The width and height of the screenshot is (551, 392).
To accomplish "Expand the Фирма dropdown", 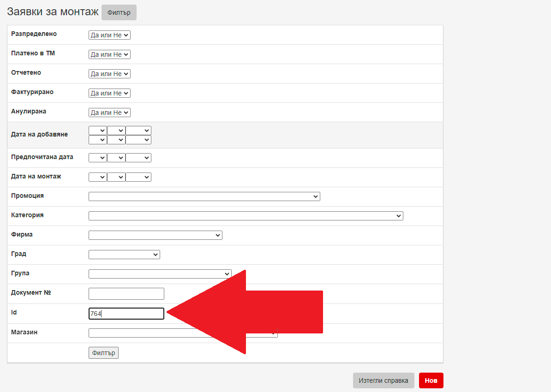I will 156,235.
